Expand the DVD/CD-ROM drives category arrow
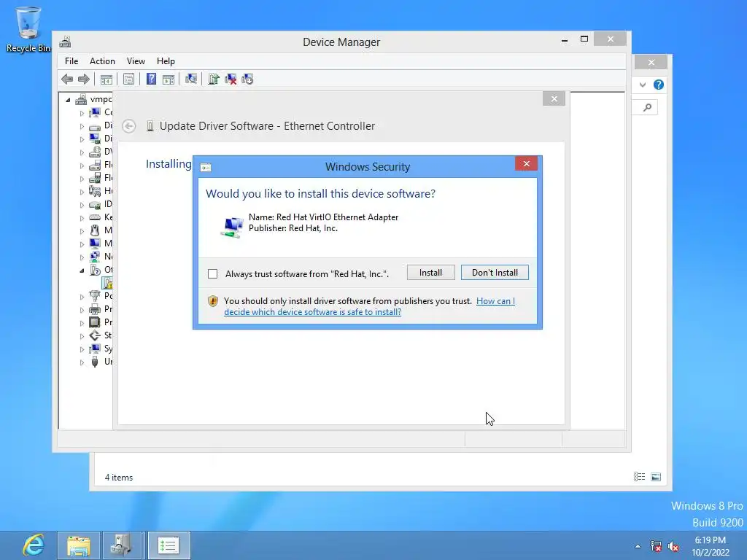The height and width of the screenshot is (560, 747). [x=82, y=152]
